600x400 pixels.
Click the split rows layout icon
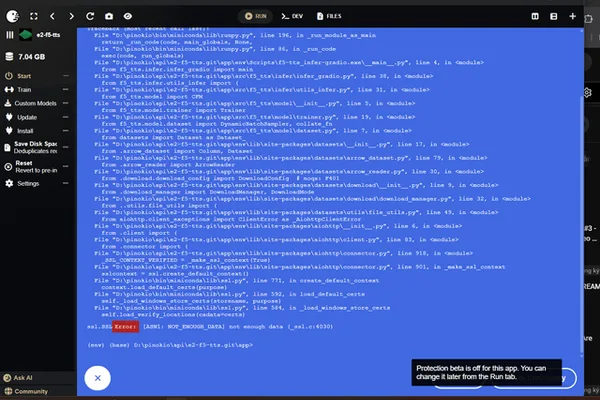click(554, 16)
